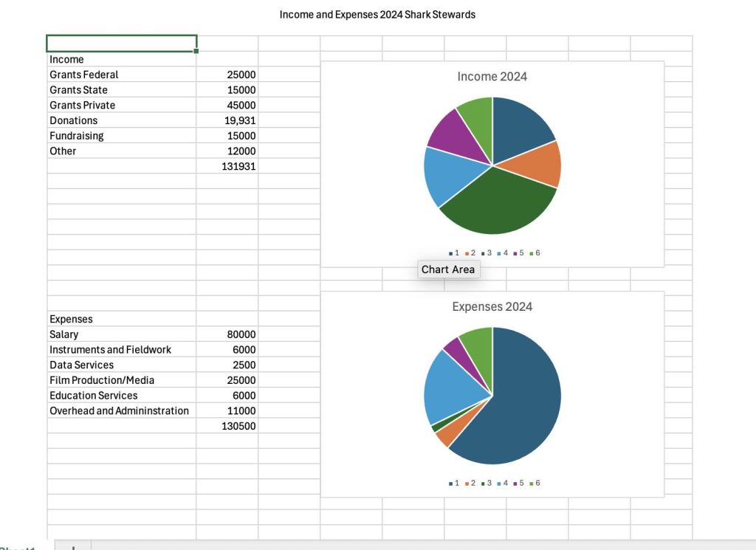The width and height of the screenshot is (756, 550).
Task: Add a new sheet with plus button
Action: (x=72, y=547)
